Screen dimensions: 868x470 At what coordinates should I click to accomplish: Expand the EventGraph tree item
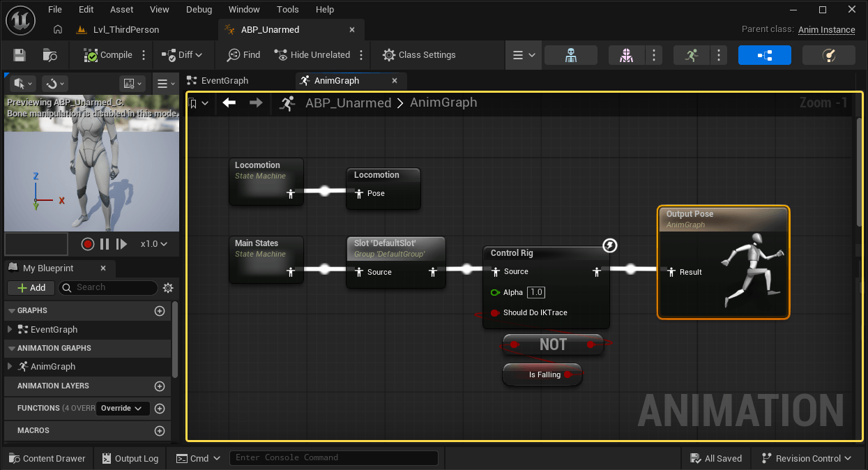(x=10, y=330)
